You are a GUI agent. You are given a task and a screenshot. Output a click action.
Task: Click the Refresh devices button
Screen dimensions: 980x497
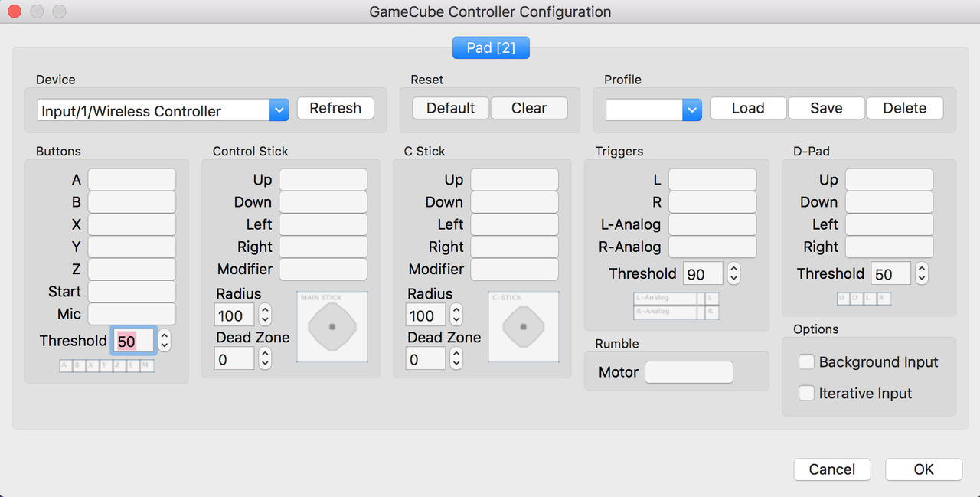335,108
